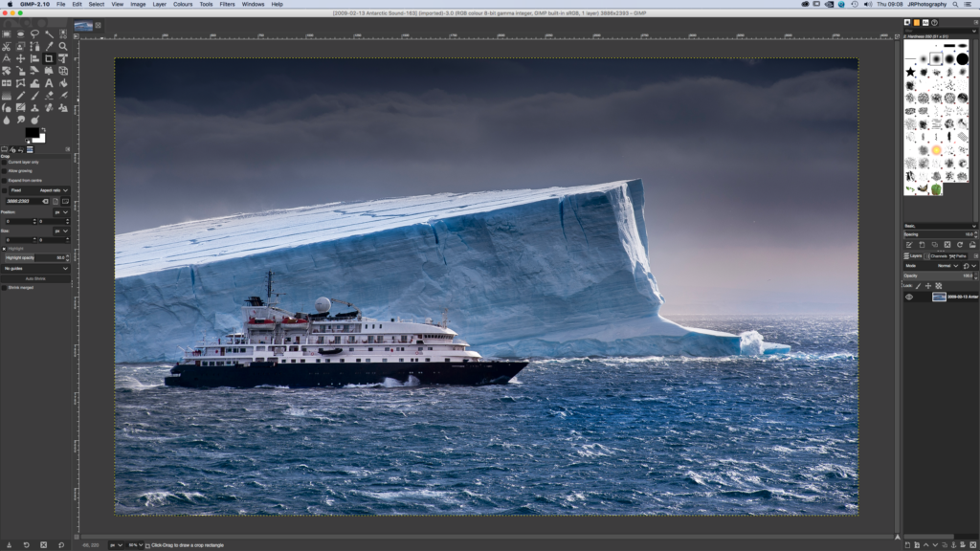Select the Clone stamp tool
Image resolution: width=980 pixels, height=551 pixels.
(35, 107)
